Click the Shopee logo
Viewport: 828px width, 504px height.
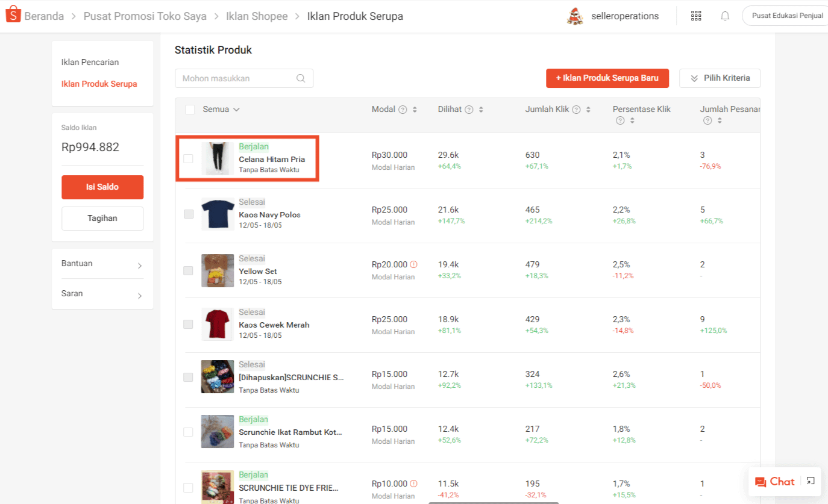coord(13,13)
